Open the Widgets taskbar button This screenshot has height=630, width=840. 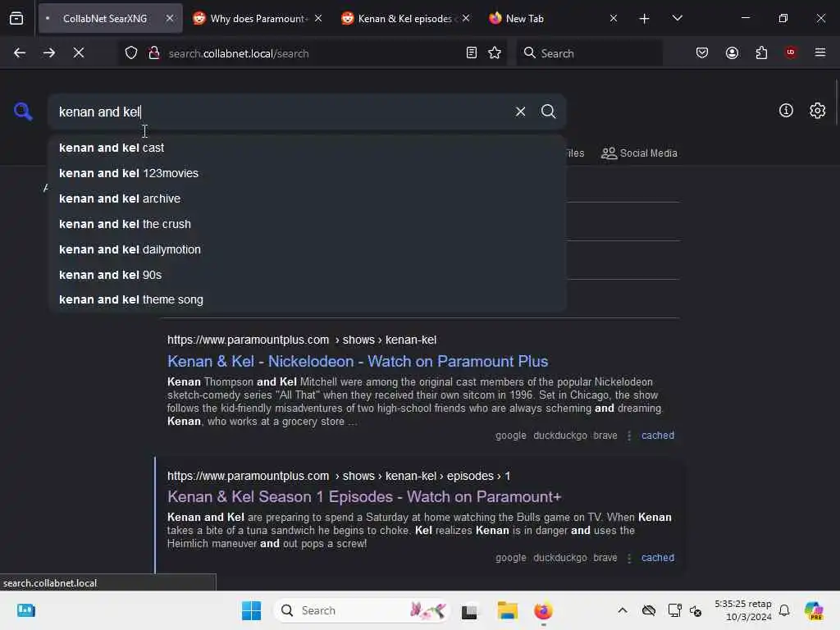click(25, 610)
